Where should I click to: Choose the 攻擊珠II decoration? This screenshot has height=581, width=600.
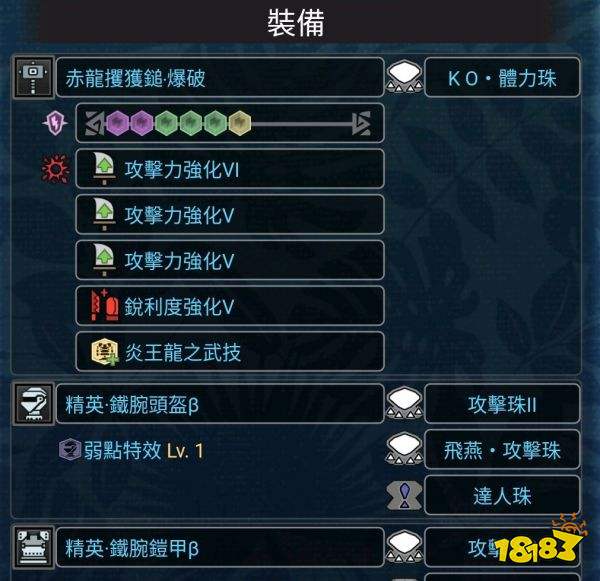(x=502, y=404)
